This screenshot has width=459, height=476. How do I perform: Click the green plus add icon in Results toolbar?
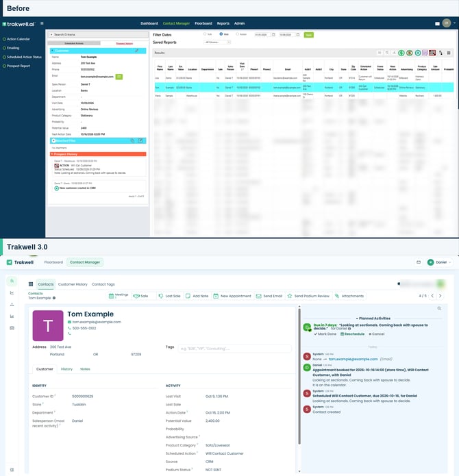pyautogui.click(x=418, y=53)
